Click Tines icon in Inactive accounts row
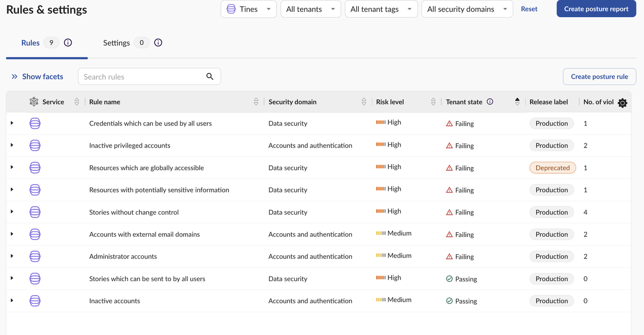The height and width of the screenshot is (335, 644). click(x=35, y=301)
